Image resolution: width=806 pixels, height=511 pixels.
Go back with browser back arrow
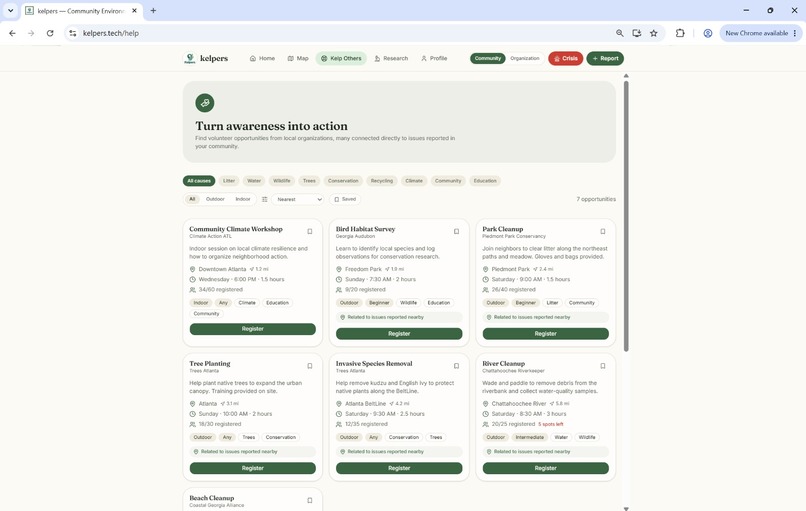click(x=12, y=33)
